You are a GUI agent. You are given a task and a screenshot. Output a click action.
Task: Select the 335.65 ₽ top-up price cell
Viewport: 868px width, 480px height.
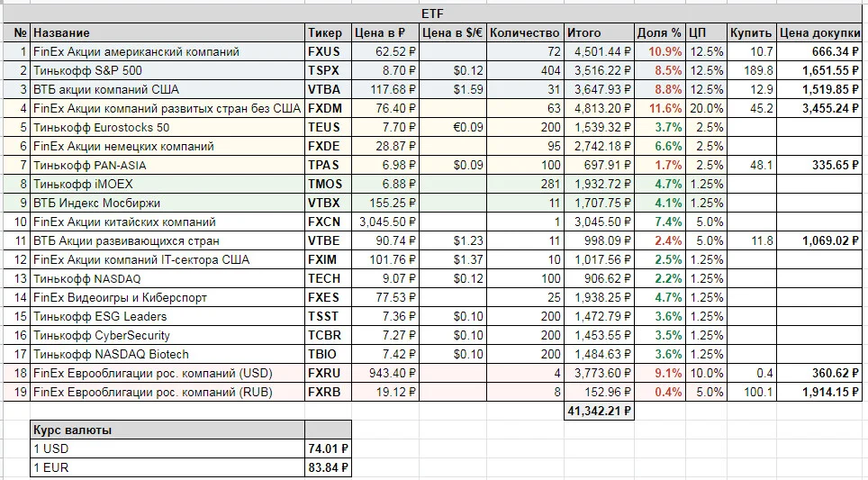tap(819, 165)
